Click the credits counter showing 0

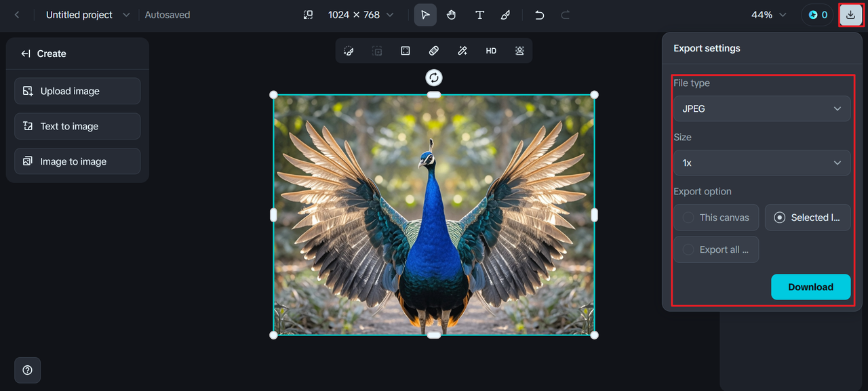tap(817, 15)
